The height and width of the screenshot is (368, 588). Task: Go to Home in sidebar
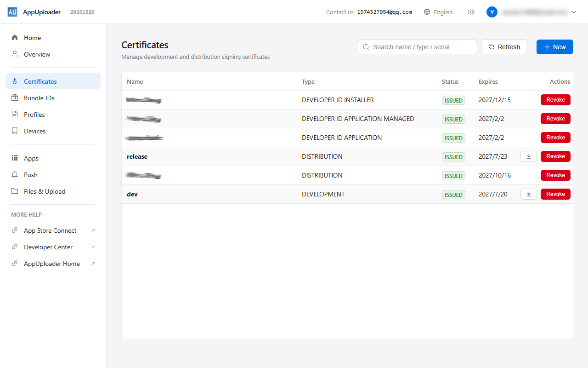53,38
